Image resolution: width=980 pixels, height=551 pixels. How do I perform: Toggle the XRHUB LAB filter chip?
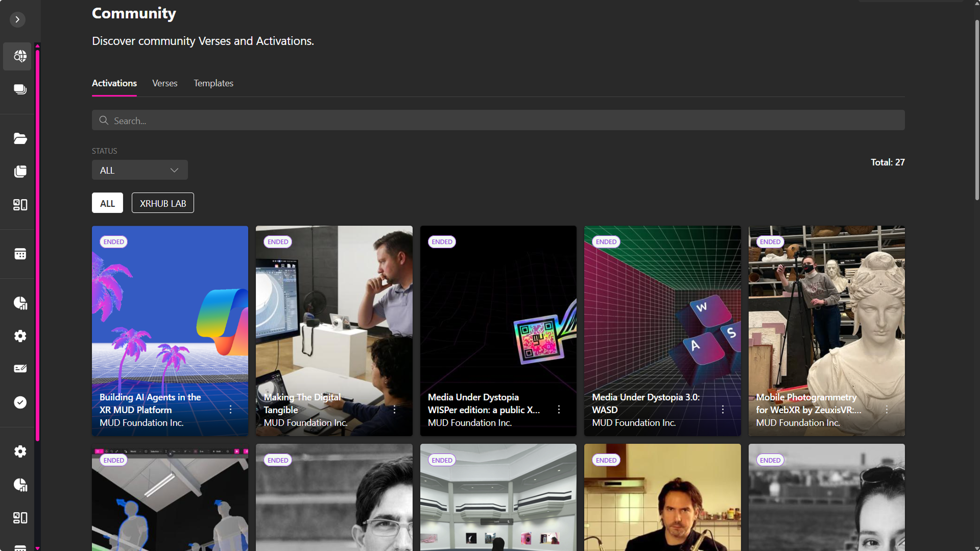pos(162,203)
